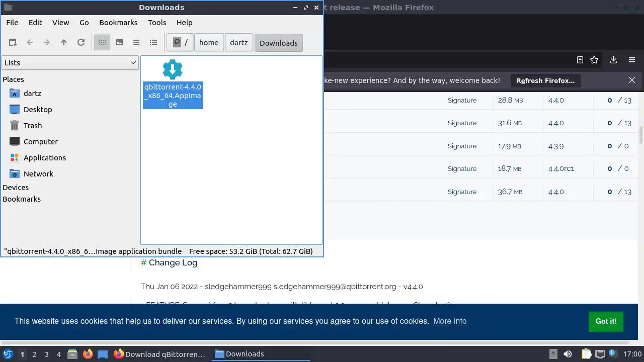Open network tray icon
Screen dimensions: 644x362
point(600,354)
